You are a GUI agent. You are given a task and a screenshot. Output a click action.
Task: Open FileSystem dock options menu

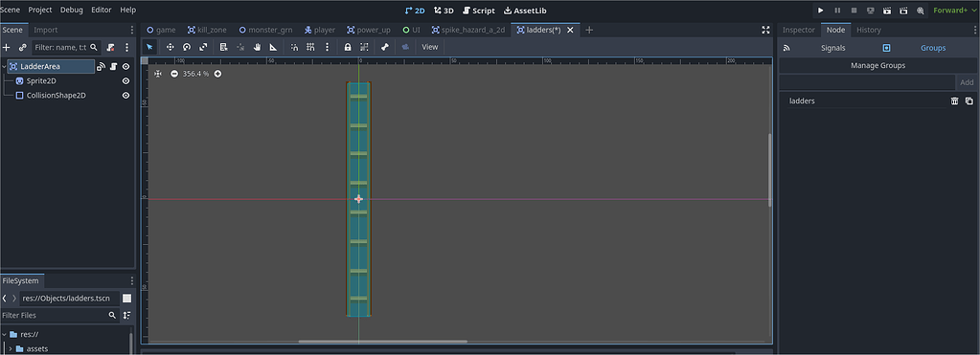click(x=131, y=280)
